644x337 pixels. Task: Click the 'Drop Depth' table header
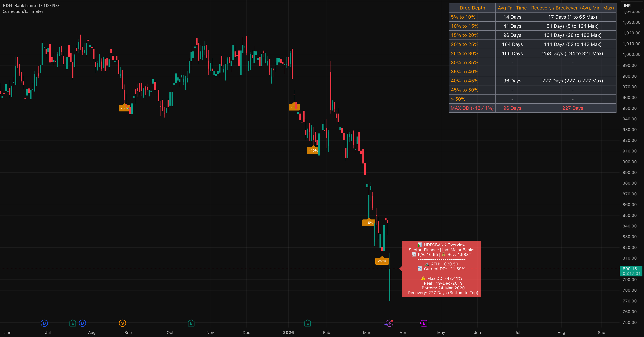click(x=472, y=8)
